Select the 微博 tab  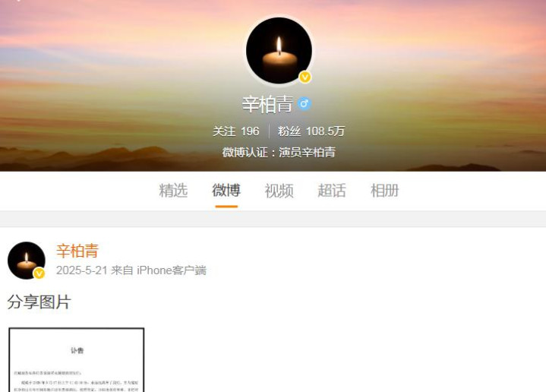point(226,191)
